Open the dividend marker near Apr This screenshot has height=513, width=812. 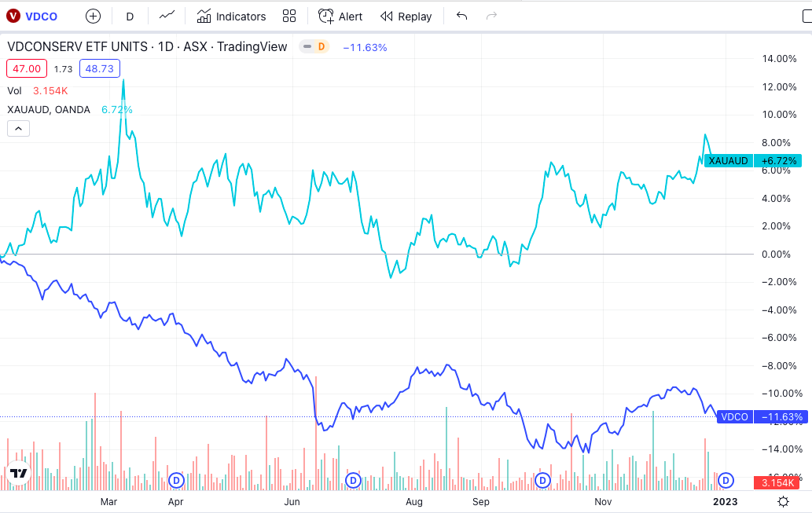tap(177, 480)
